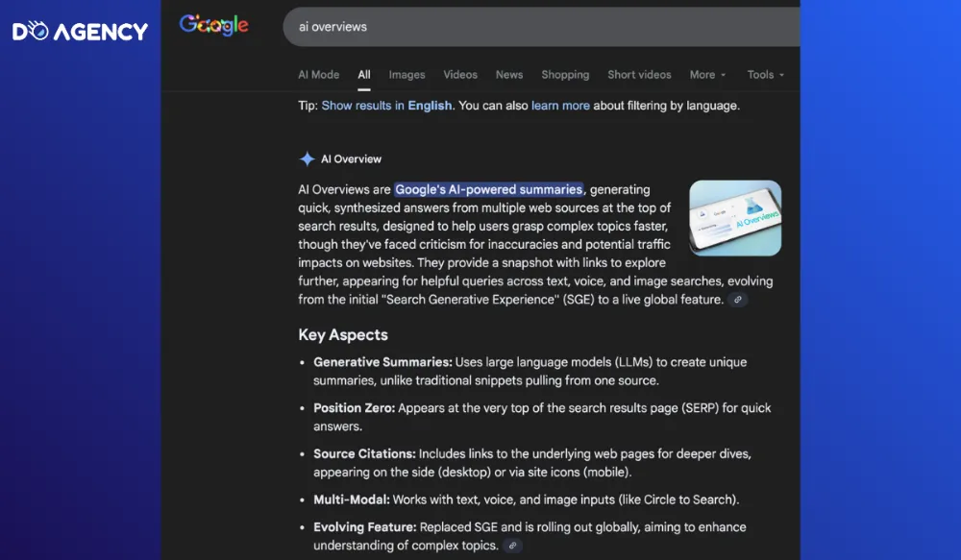961x560 pixels.
Task: Click the DO Agency logo
Action: point(80,32)
